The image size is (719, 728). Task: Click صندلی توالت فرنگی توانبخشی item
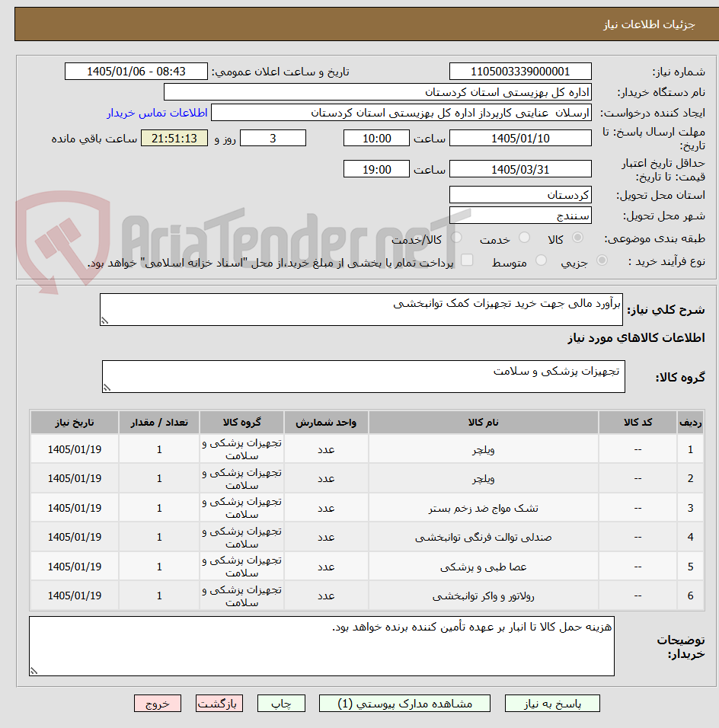click(483, 537)
